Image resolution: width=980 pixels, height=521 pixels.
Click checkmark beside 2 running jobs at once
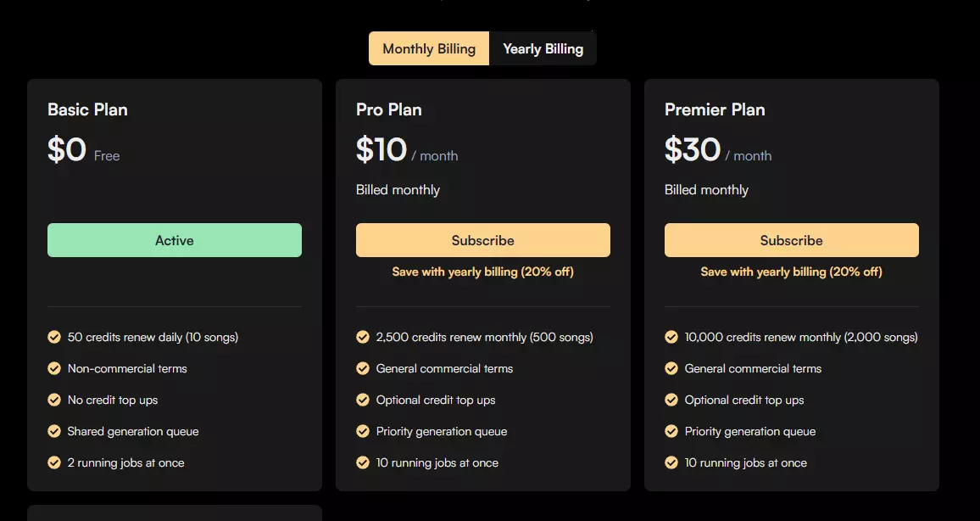pyautogui.click(x=54, y=462)
